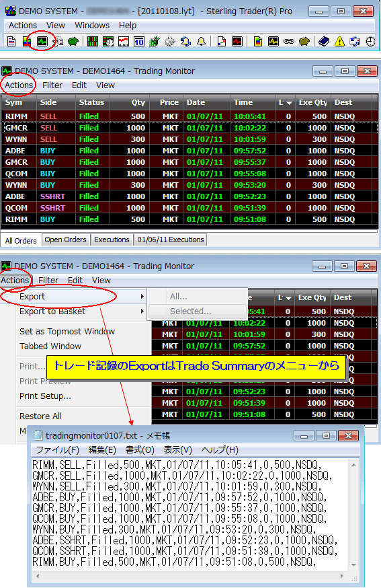This screenshot has width=381, height=588.
Task: Click the green-red grid toolbar icon
Action: [x=93, y=41]
